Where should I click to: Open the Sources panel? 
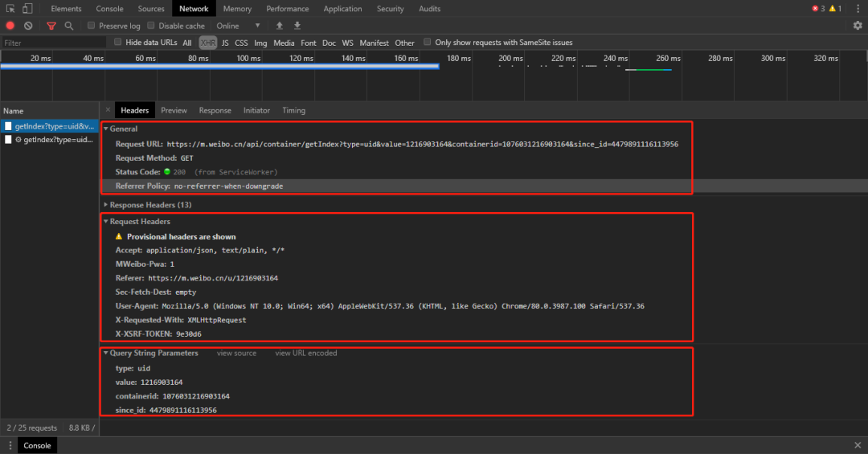pyautogui.click(x=151, y=8)
